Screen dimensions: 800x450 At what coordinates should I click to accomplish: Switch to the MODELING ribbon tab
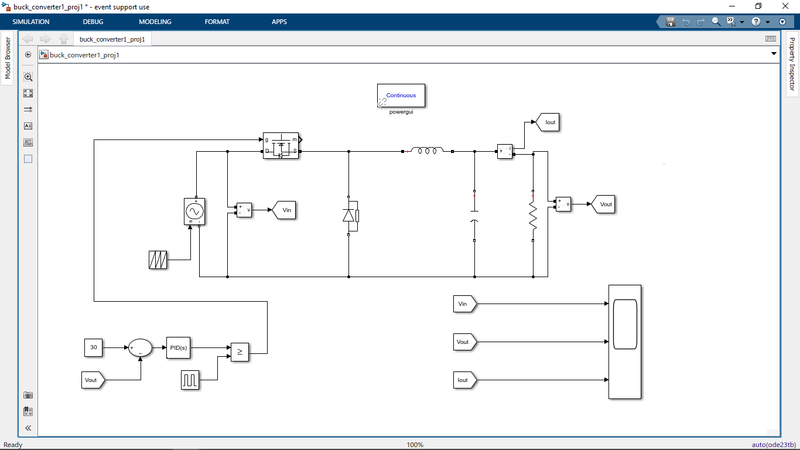click(x=154, y=21)
